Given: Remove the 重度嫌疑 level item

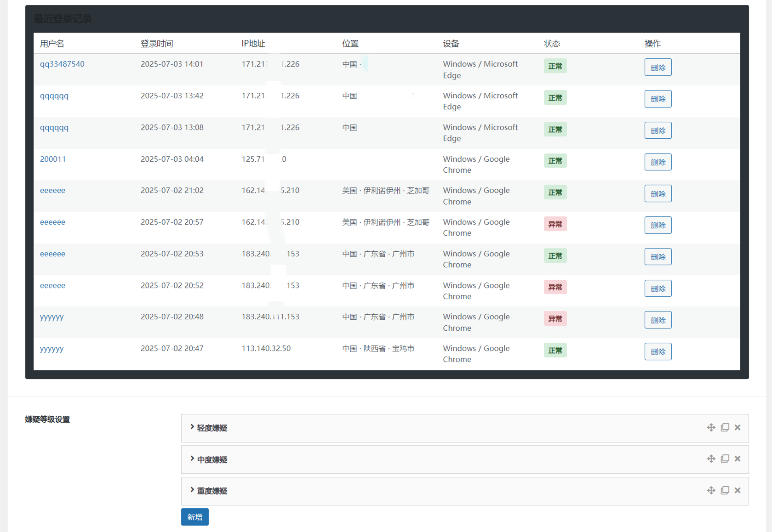Looking at the screenshot, I should click(738, 491).
